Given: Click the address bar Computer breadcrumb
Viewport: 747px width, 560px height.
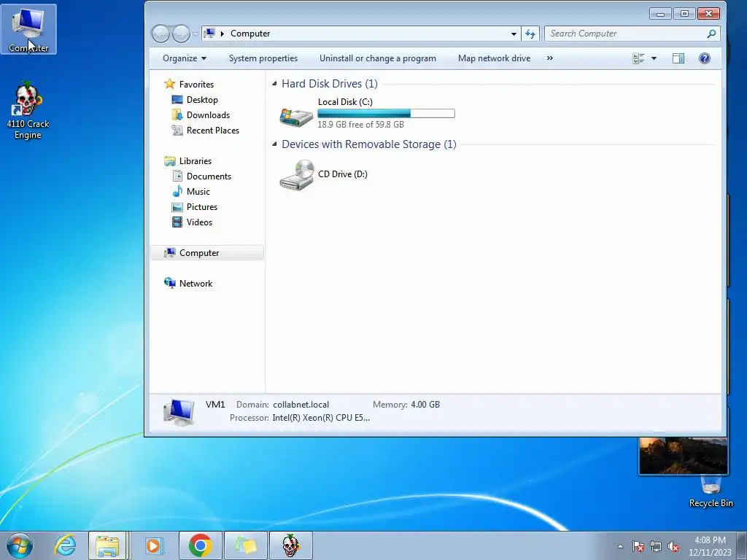Looking at the screenshot, I should point(250,34).
